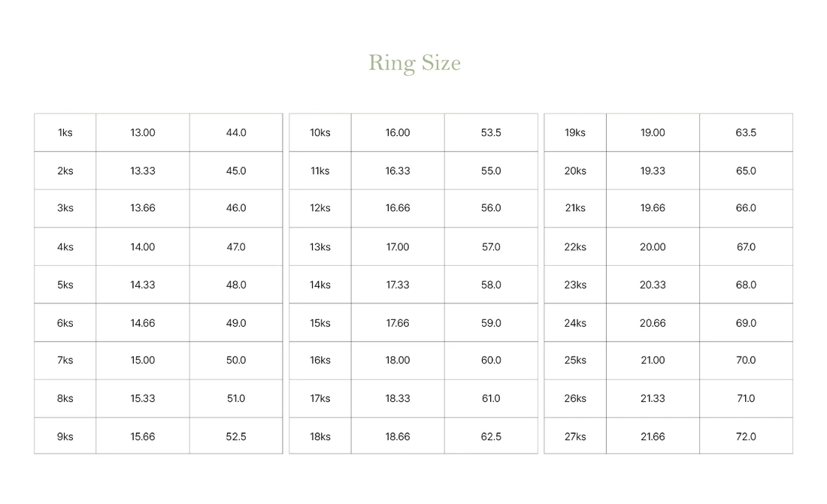Image resolution: width=827 pixels, height=504 pixels.
Task: Select the 1ks size cell
Action: click(x=65, y=133)
